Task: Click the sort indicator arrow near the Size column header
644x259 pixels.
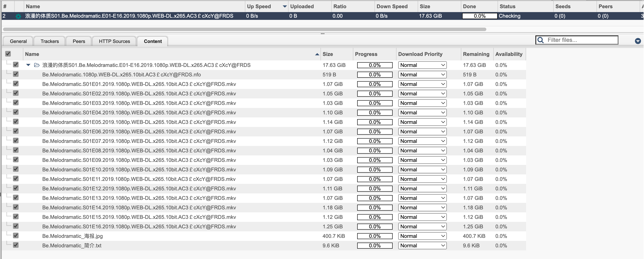Action: [x=317, y=54]
